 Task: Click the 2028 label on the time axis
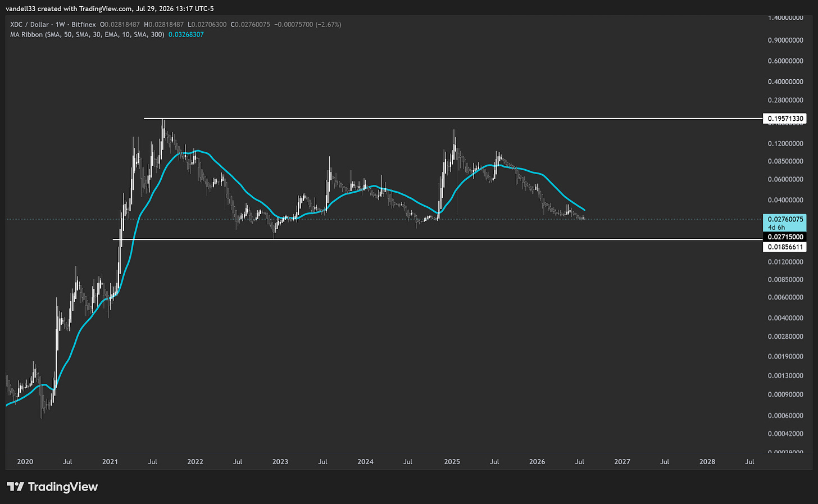point(707,462)
